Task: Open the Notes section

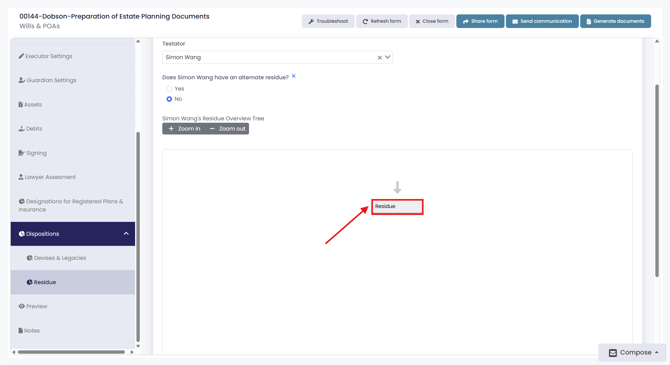Action: [73, 330]
